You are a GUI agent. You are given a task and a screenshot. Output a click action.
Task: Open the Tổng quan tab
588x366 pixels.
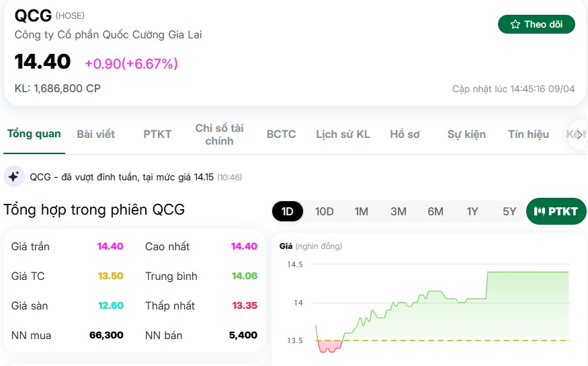click(x=34, y=134)
